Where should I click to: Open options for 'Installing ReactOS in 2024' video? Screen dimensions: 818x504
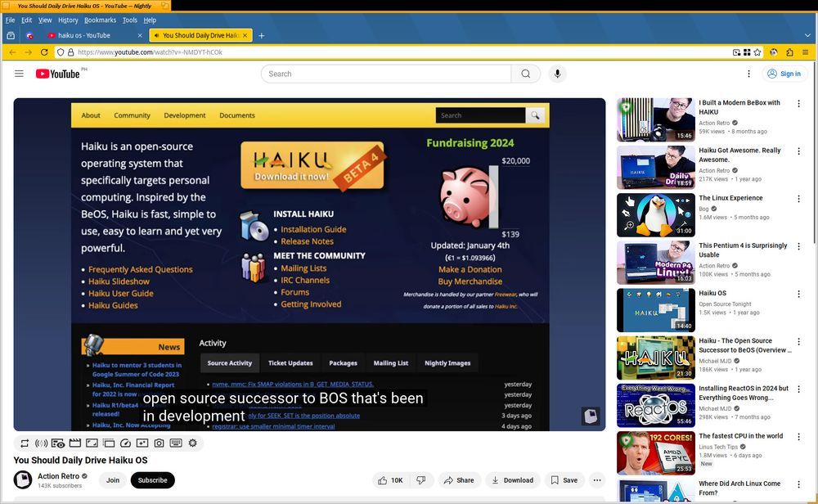click(x=798, y=389)
